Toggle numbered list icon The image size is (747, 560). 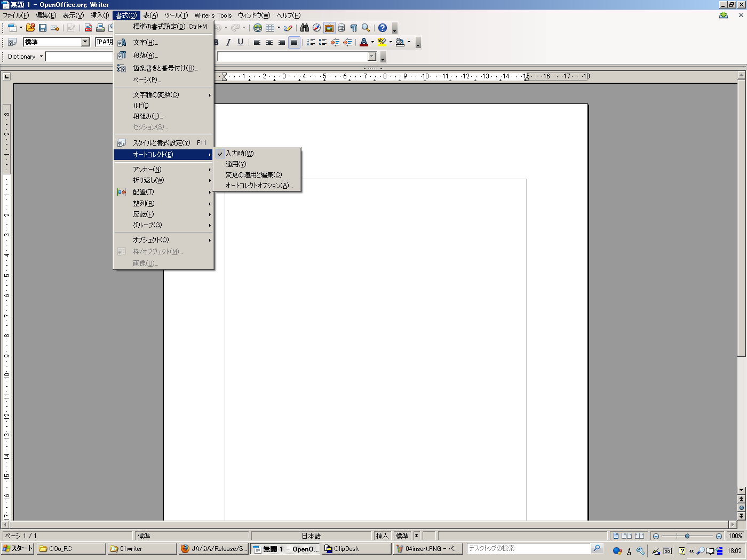311,42
